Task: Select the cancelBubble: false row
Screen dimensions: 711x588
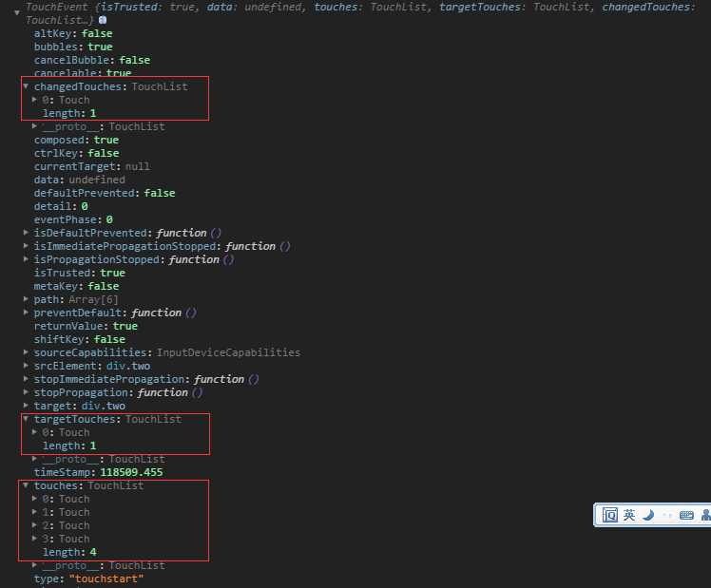Action: click(92, 60)
